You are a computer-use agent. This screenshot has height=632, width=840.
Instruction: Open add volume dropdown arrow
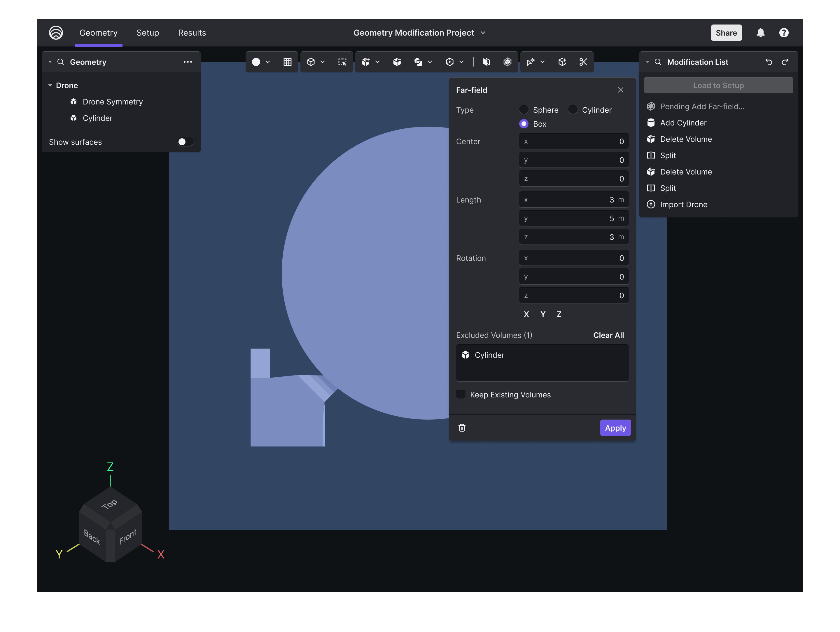click(x=377, y=62)
